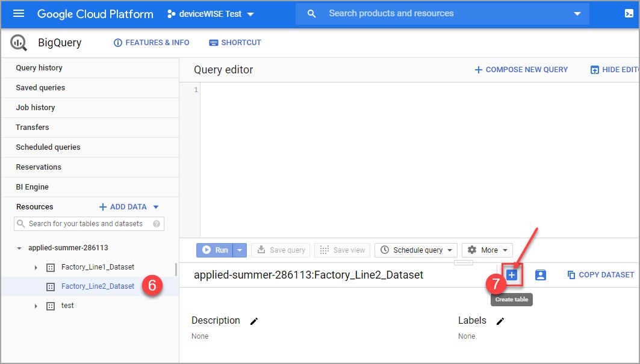The image size is (640, 364).
Task: Open the hamburger navigation menu
Action: coord(19,13)
